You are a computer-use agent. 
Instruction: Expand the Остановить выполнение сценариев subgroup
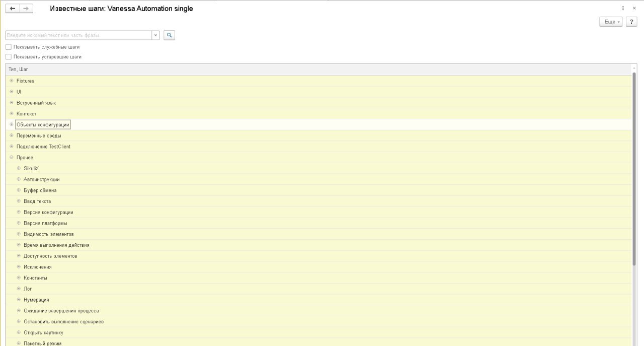click(x=19, y=321)
